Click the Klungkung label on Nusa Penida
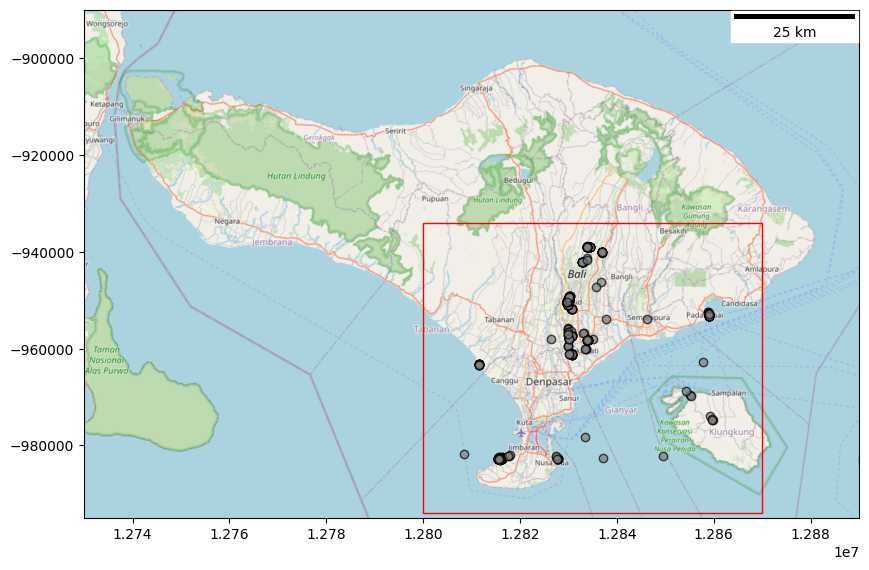869x570 pixels. pos(731,432)
